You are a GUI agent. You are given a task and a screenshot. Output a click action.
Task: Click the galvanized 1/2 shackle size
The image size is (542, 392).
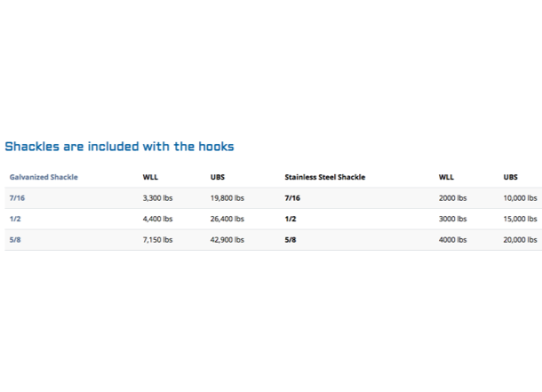pyautogui.click(x=15, y=219)
